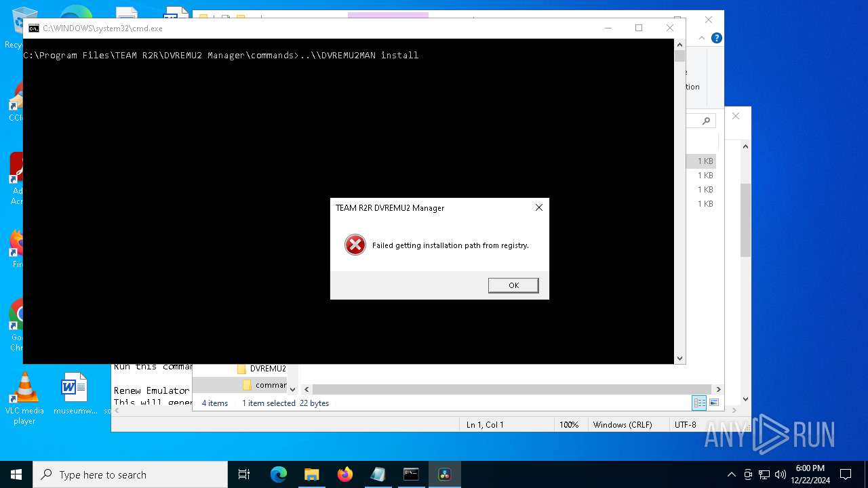The width and height of the screenshot is (868, 488).
Task: Launch Firefox from taskbar
Action: pos(344,474)
